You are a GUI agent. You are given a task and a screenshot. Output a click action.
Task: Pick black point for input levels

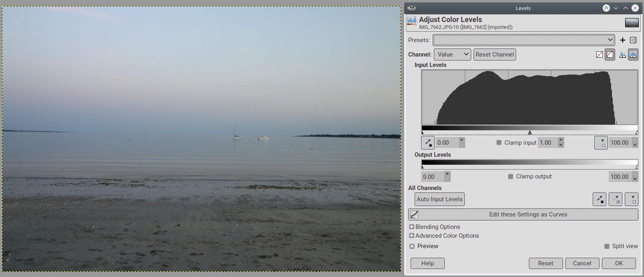(428, 143)
